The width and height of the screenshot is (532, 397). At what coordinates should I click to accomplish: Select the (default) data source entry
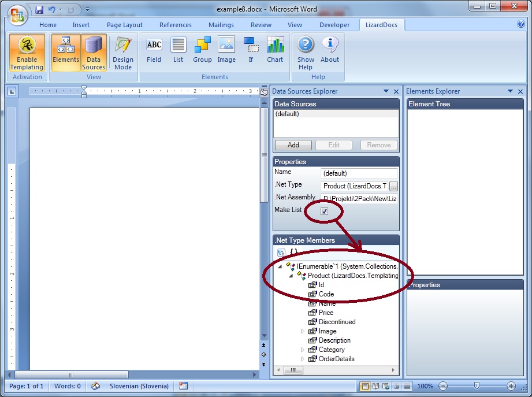coord(336,114)
